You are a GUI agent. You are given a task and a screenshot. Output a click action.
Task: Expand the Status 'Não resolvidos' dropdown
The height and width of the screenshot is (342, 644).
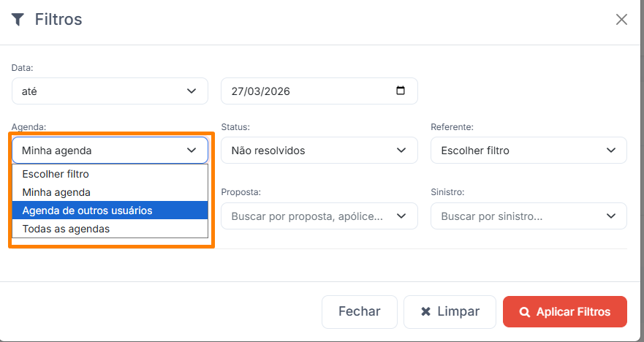tap(319, 151)
